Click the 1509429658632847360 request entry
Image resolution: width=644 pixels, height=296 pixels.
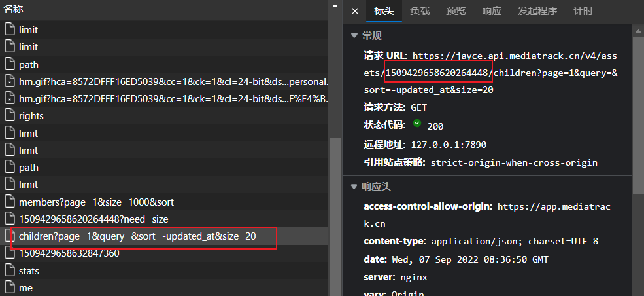point(69,253)
